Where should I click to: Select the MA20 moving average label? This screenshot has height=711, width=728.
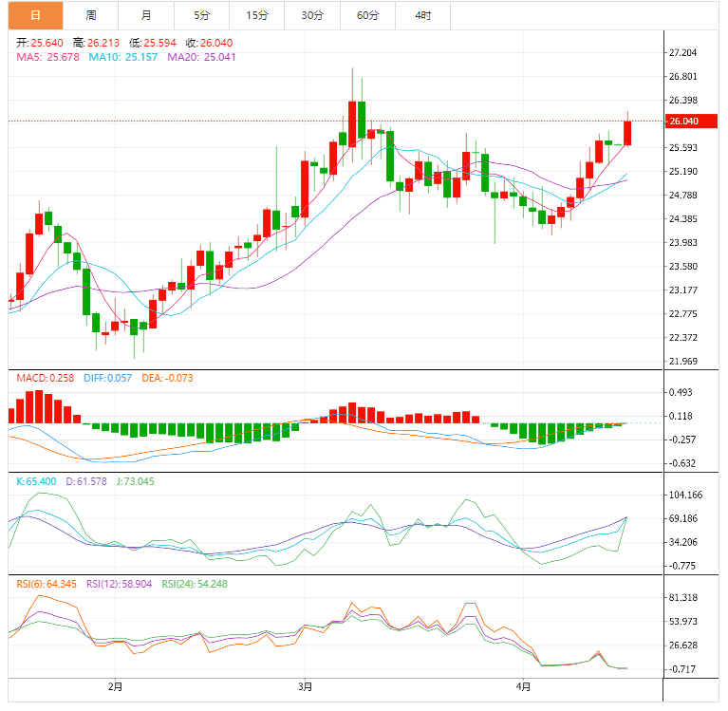tap(201, 57)
